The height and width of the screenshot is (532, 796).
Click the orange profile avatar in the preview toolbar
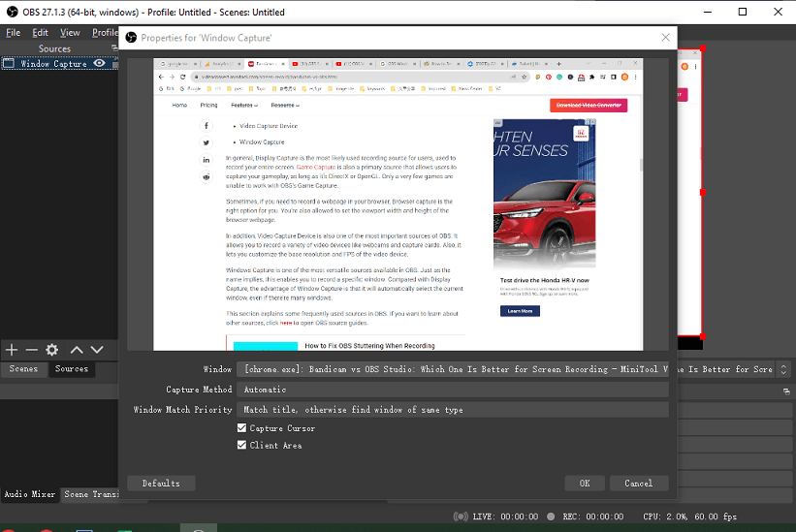625,78
